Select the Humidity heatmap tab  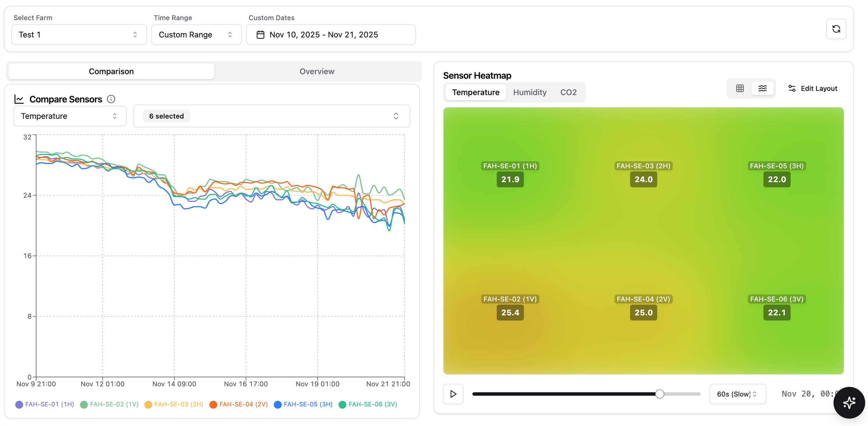point(529,92)
